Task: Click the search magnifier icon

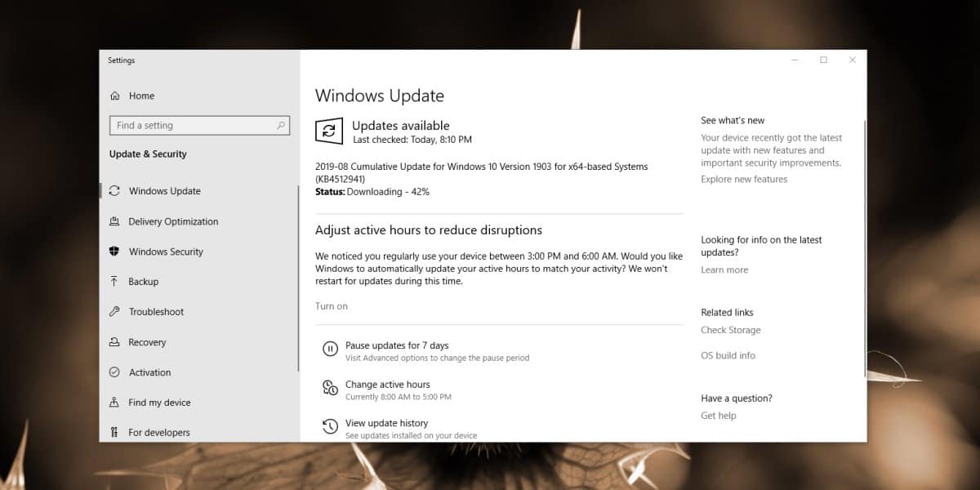Action: point(281,126)
